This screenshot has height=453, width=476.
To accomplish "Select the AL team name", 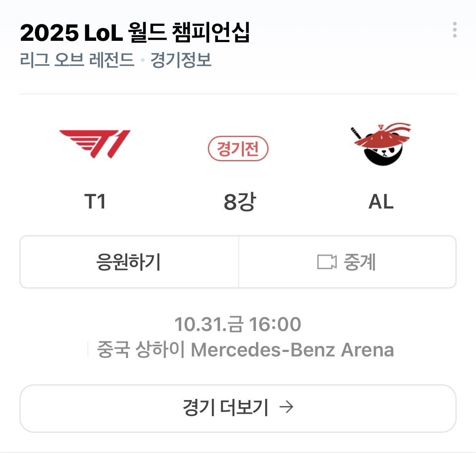I will pos(381,202).
